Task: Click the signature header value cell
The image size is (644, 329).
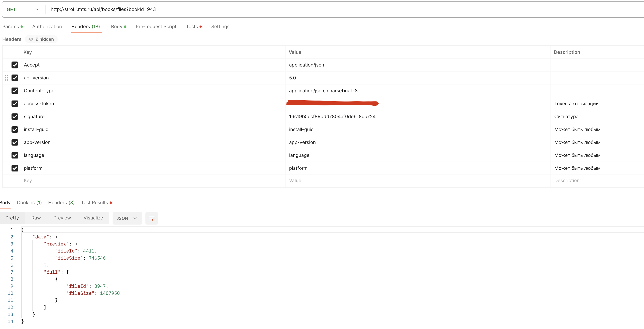Action: [x=332, y=117]
